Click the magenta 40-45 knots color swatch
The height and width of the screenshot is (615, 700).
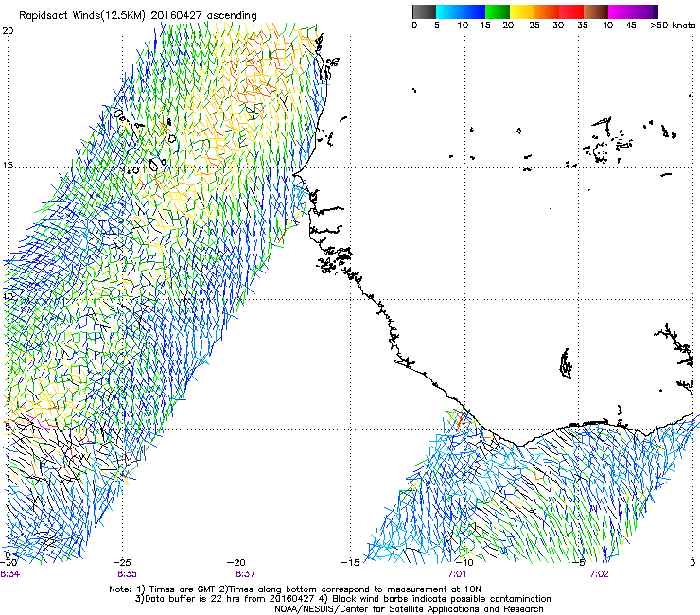click(x=621, y=11)
